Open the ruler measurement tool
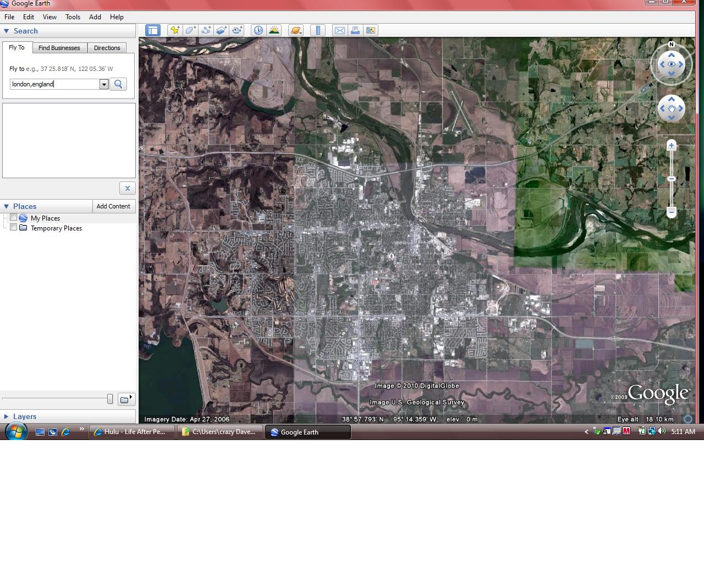Image resolution: width=704 pixels, height=588 pixels. point(318,30)
